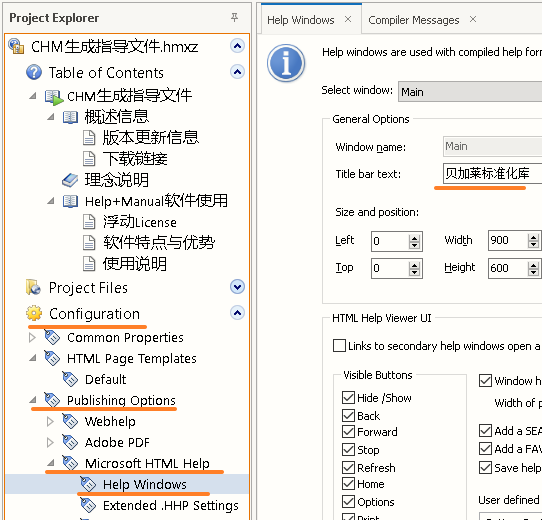542x520 pixels.
Task: Click the Left position value field
Action: 390,241
